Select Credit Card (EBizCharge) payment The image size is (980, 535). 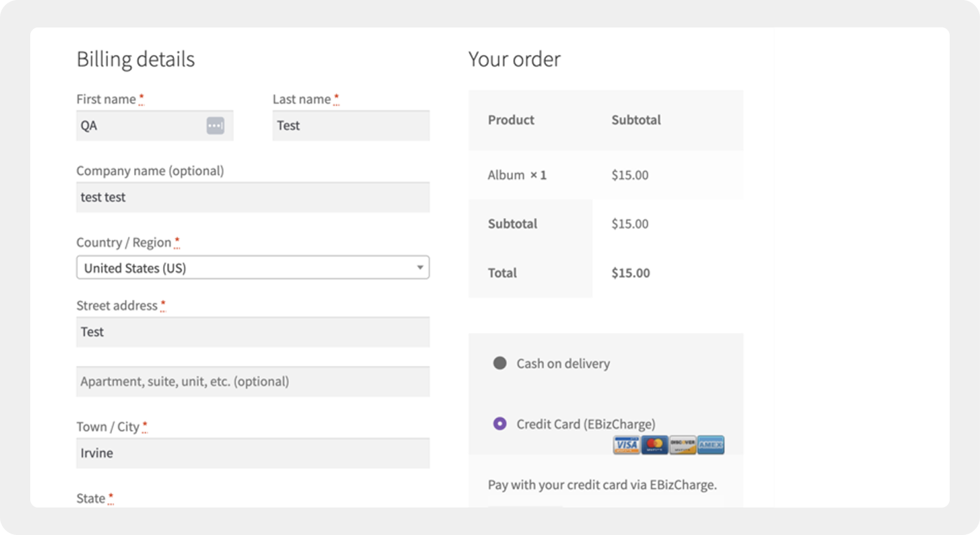click(500, 424)
